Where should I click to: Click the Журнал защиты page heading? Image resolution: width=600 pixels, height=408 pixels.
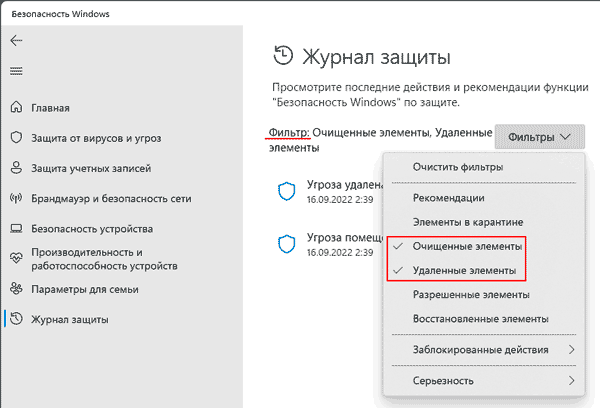tap(377, 57)
